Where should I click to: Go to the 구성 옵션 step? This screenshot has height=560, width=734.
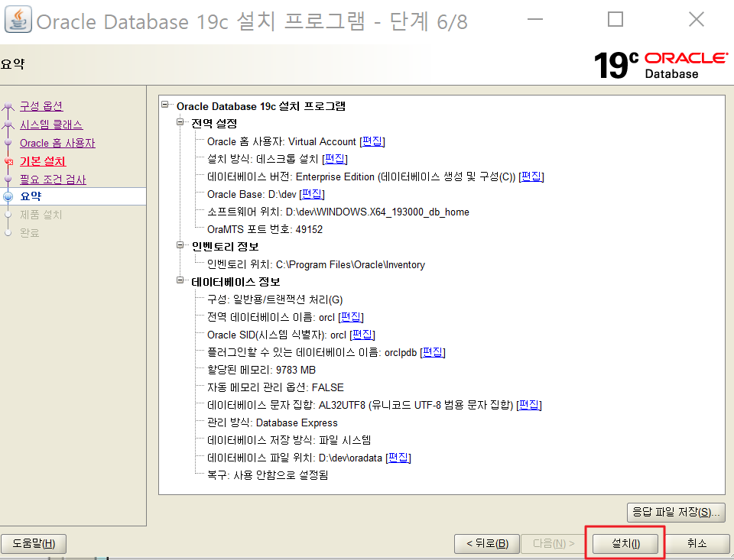pyautogui.click(x=41, y=106)
